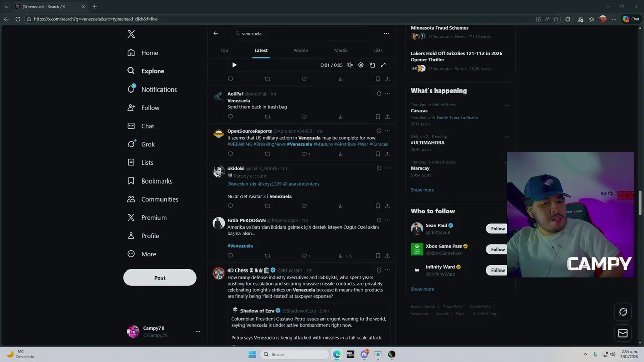
Task: Open okidoki post more options
Action: pyautogui.click(x=387, y=168)
